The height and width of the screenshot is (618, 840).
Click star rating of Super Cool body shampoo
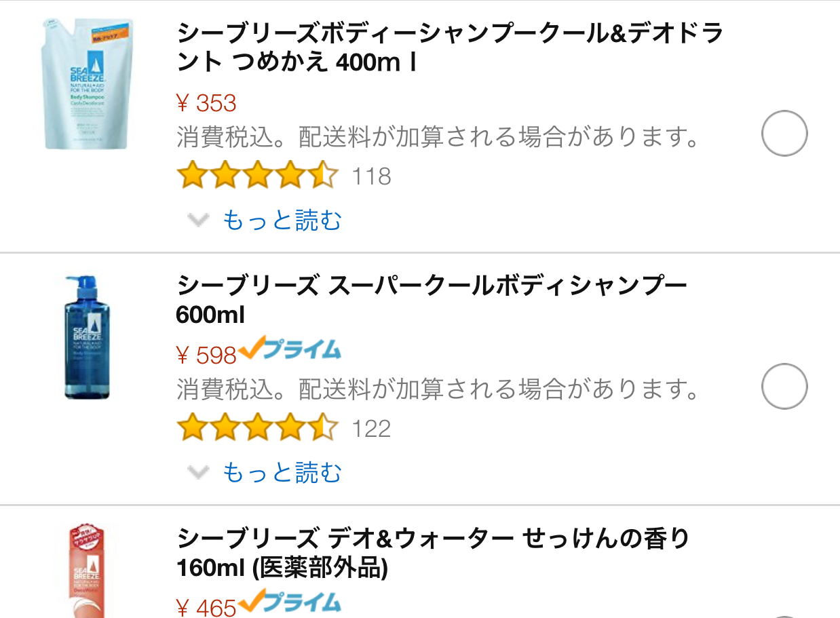(256, 428)
